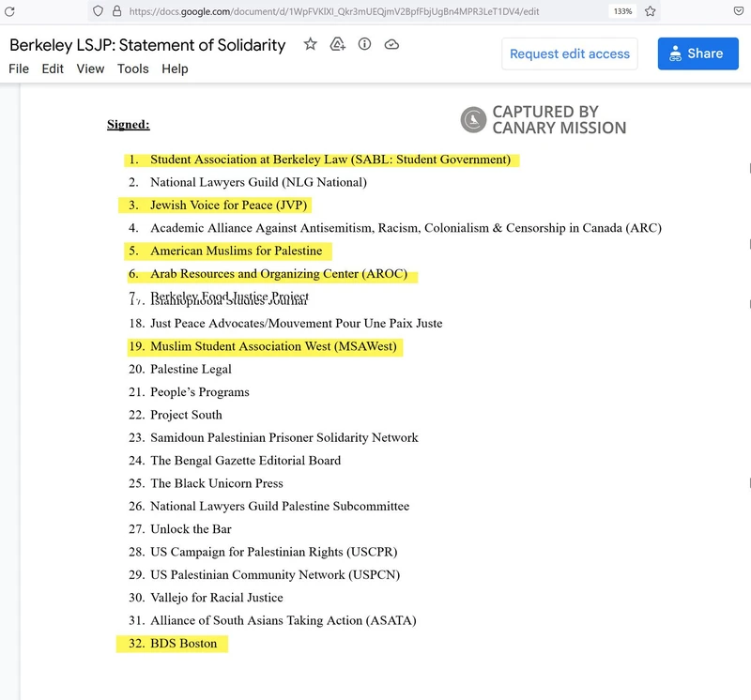Click 'National Lawyers Guild Palestine Subcommittee'
This screenshot has height=700, width=751.
click(x=280, y=506)
